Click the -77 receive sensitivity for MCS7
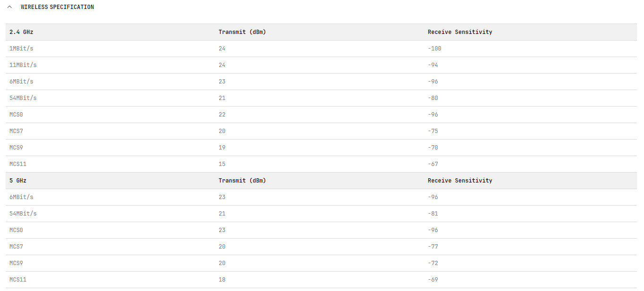Viewport: 644px width, 291px height. [x=432, y=247]
